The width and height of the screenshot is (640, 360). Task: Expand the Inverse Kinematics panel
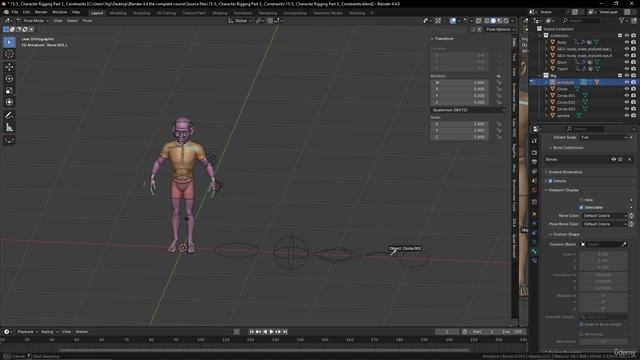(x=565, y=172)
